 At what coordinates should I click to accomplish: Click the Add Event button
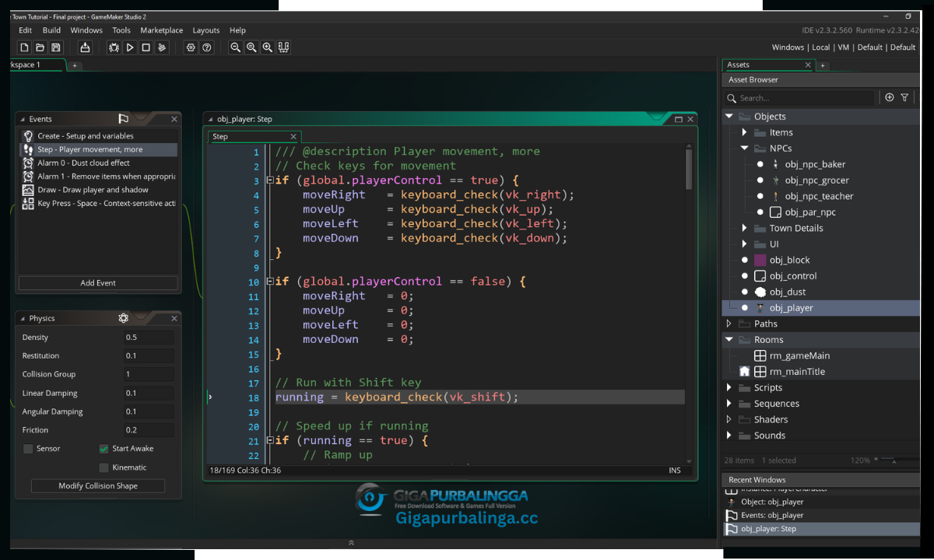pyautogui.click(x=98, y=283)
